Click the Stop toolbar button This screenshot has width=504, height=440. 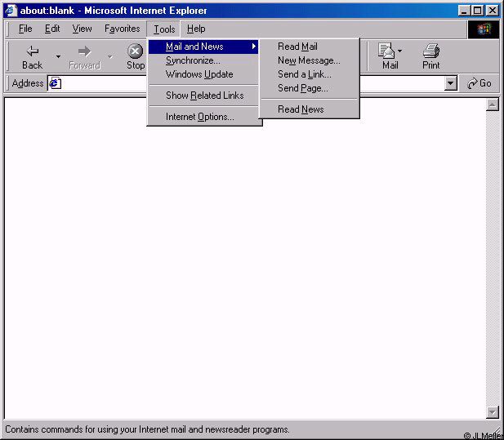(x=136, y=57)
